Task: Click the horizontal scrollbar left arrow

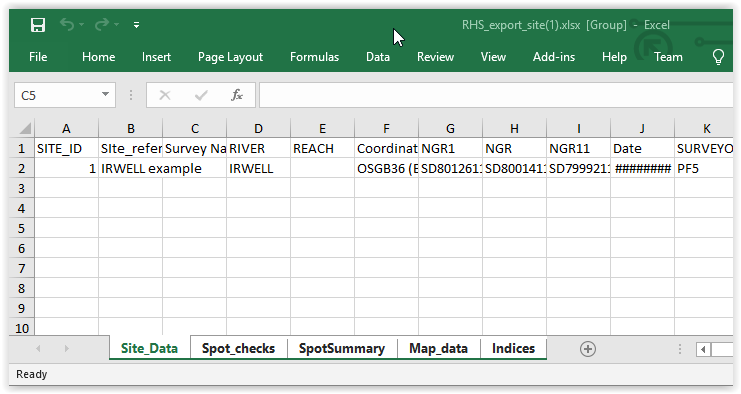Action: [x=703, y=350]
